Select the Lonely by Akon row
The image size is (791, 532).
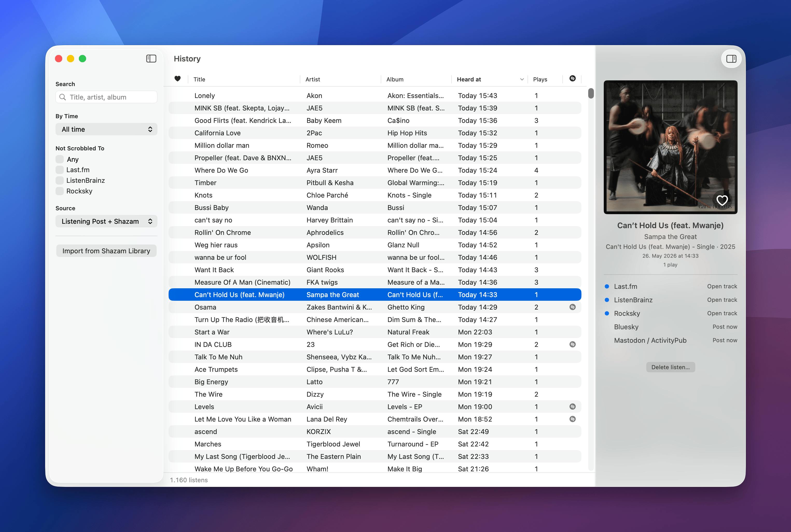(375, 96)
